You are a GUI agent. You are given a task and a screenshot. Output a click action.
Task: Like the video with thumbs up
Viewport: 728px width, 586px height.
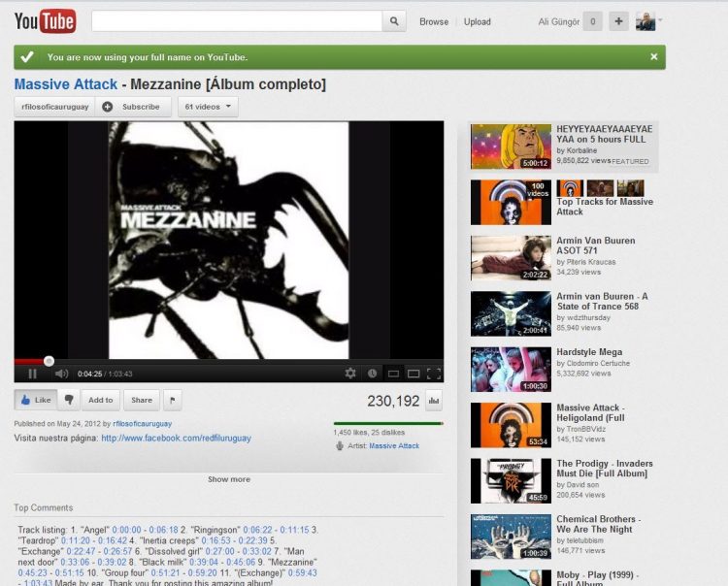pyautogui.click(x=36, y=400)
